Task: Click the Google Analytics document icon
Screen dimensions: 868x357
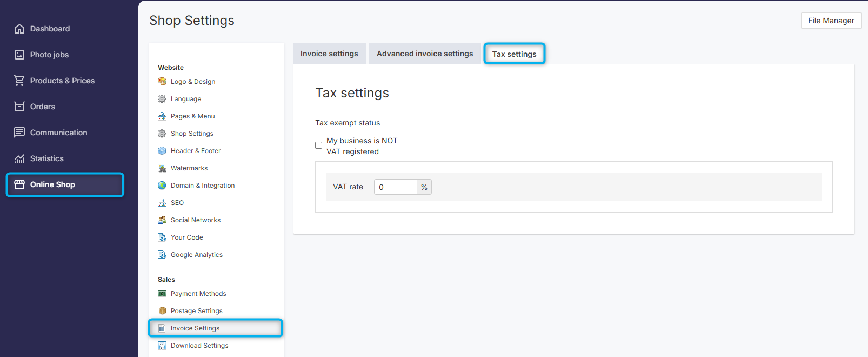Action: [162, 255]
